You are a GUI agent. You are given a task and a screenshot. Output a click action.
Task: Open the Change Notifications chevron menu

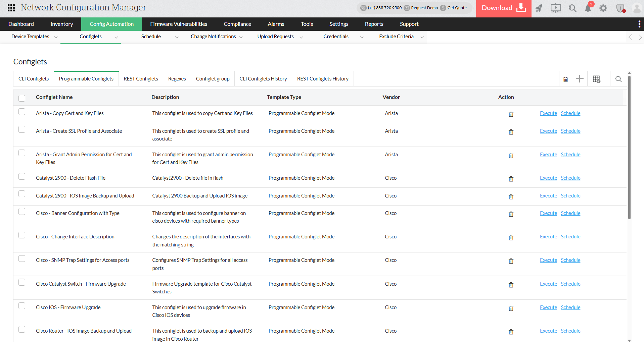click(x=241, y=38)
